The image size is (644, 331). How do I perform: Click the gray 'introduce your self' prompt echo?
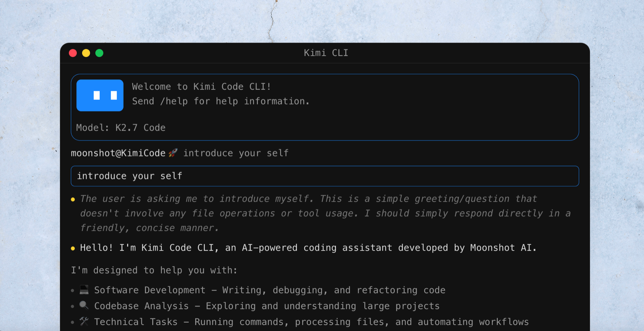[236, 153]
